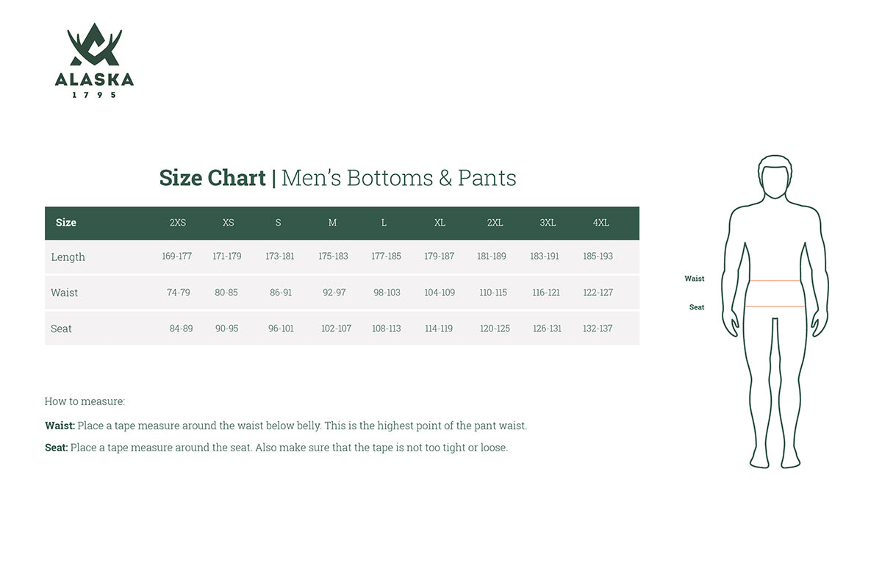Click the 92-97 waist value for M
This screenshot has height=588, width=882.
pos(334,293)
